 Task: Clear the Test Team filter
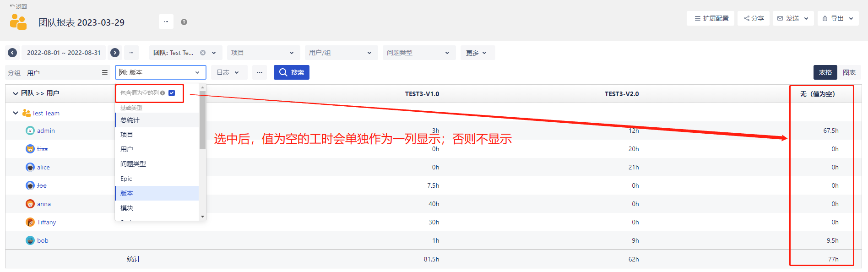pyautogui.click(x=203, y=53)
